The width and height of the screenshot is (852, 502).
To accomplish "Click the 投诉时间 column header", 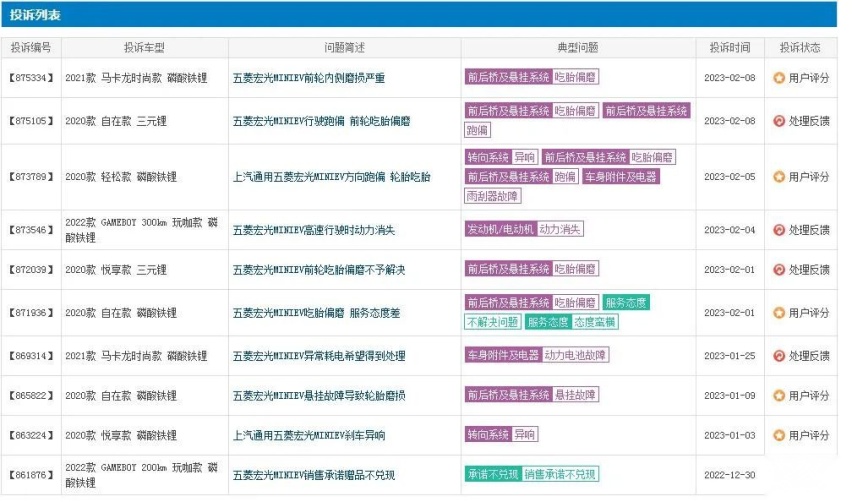I will coord(730,48).
